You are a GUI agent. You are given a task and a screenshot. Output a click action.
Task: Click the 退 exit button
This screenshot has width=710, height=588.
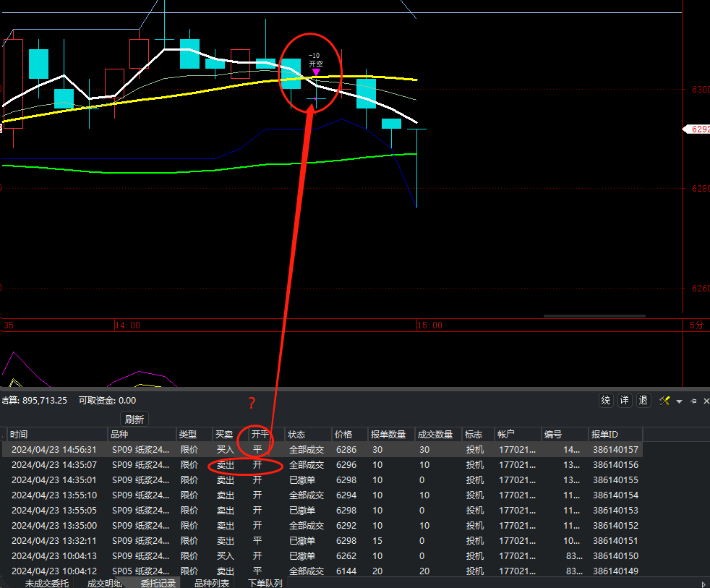[x=643, y=401]
